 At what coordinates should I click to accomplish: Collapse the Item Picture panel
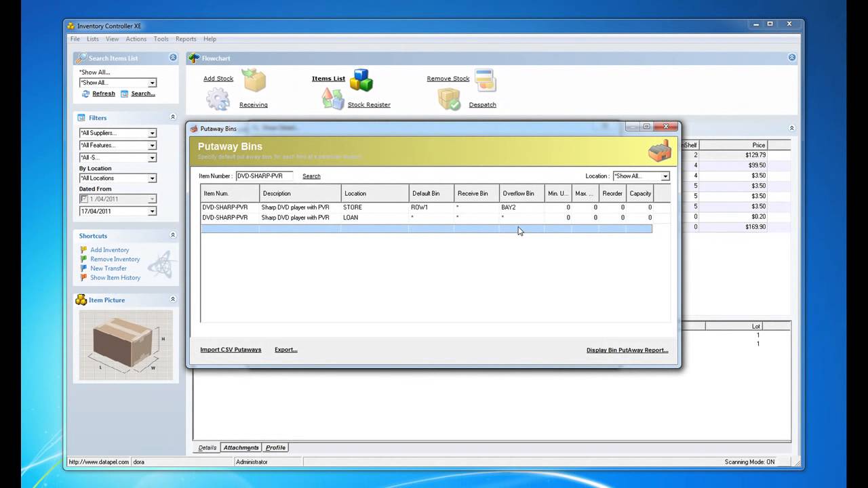point(173,299)
